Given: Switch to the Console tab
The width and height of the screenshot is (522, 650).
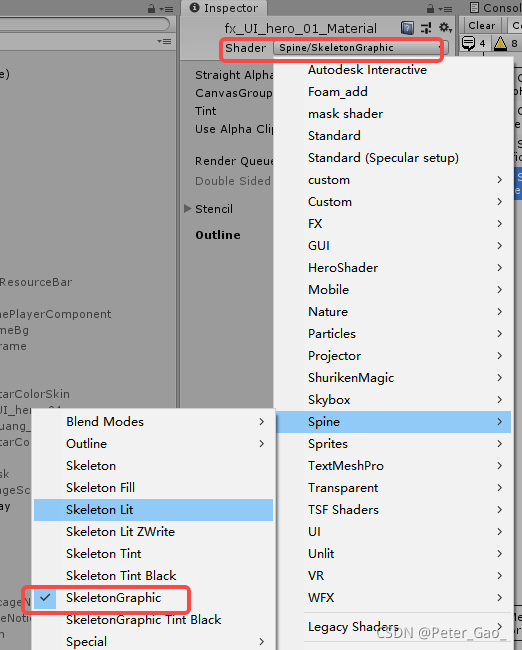Looking at the screenshot, I should pyautogui.click(x=493, y=8).
